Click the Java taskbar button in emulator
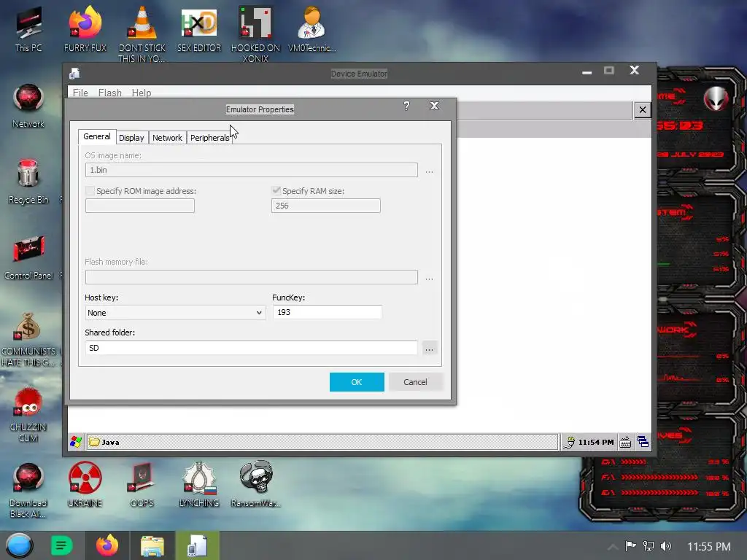 tap(322, 442)
